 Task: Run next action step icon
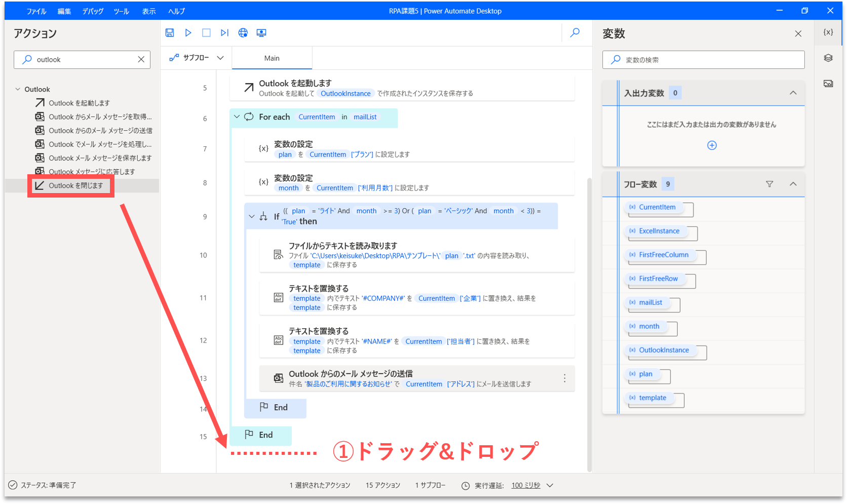pyautogui.click(x=224, y=33)
